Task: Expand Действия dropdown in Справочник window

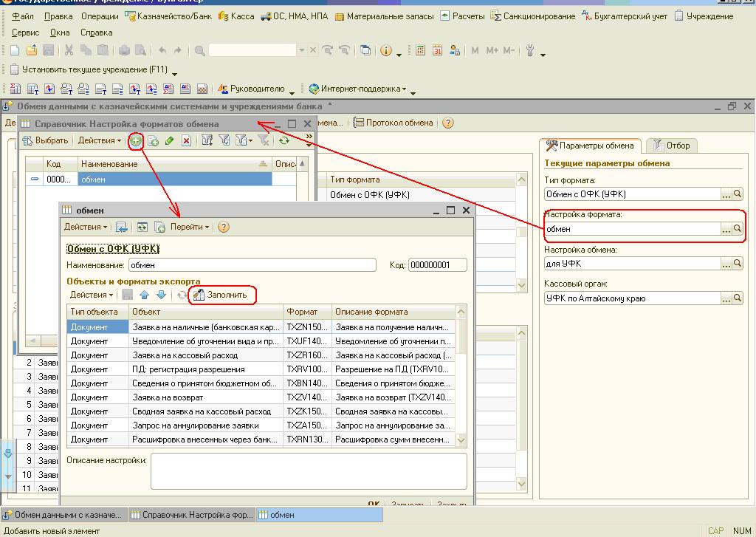Action: click(100, 140)
